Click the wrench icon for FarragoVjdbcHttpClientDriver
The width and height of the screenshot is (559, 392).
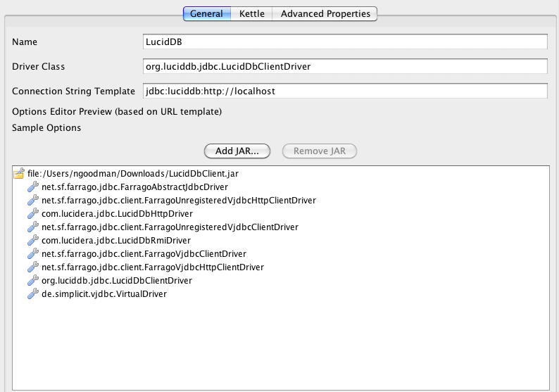33,267
